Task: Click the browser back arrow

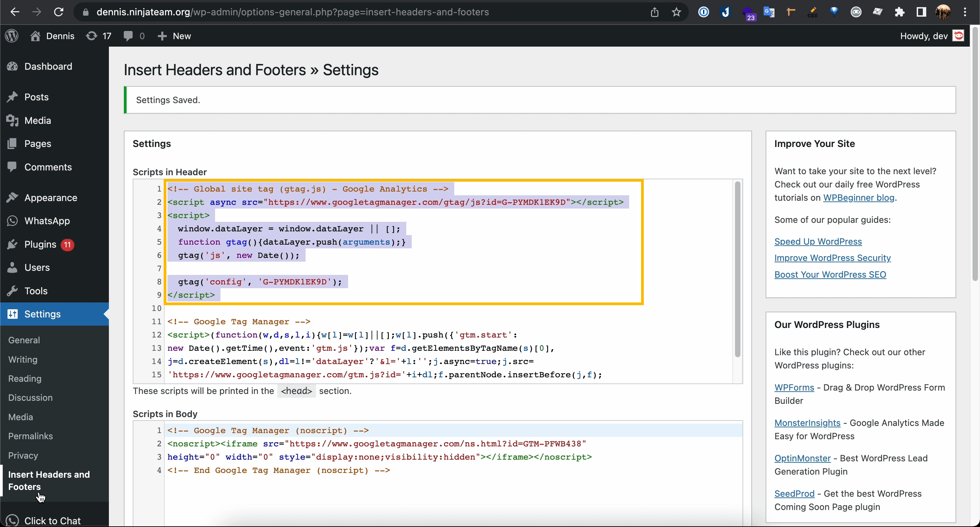Action: [14, 12]
